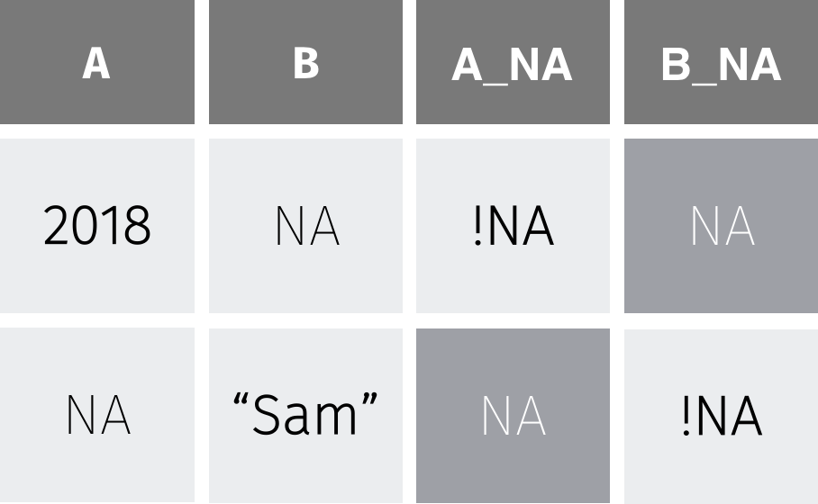
Task: Click the missing value left of "Sam"
Action: (x=96, y=415)
